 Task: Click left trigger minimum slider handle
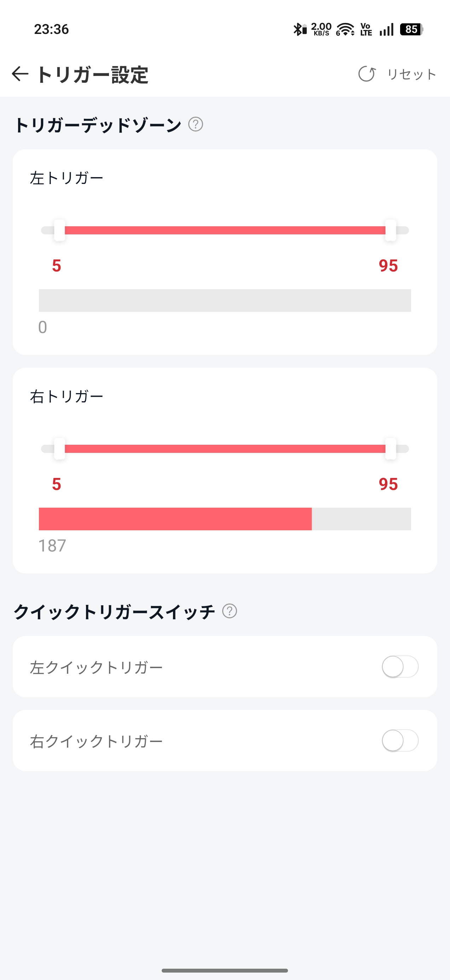59,230
